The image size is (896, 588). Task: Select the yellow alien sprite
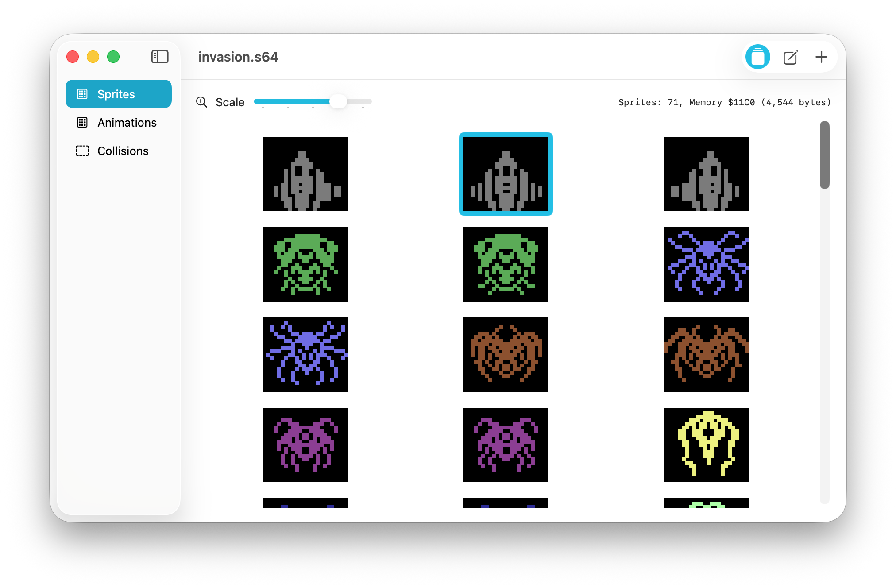(x=707, y=445)
